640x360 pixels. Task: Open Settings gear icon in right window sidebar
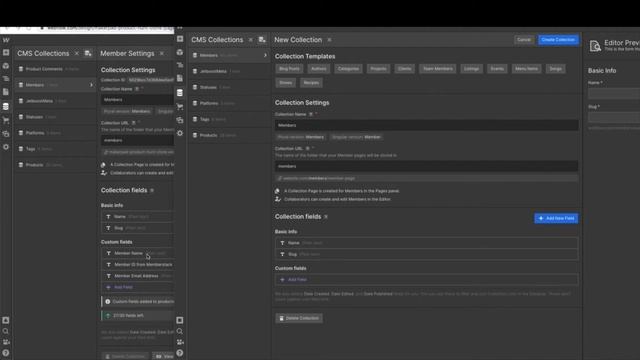(x=180, y=133)
